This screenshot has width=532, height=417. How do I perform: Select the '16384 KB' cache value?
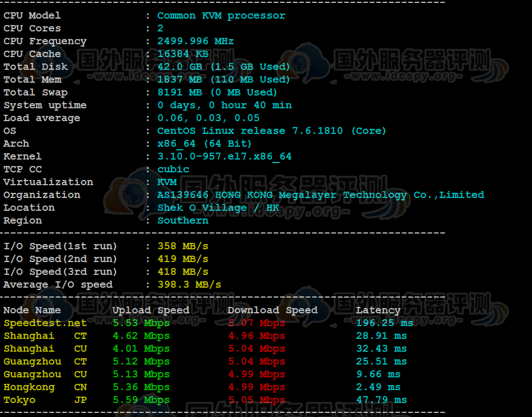(x=183, y=54)
